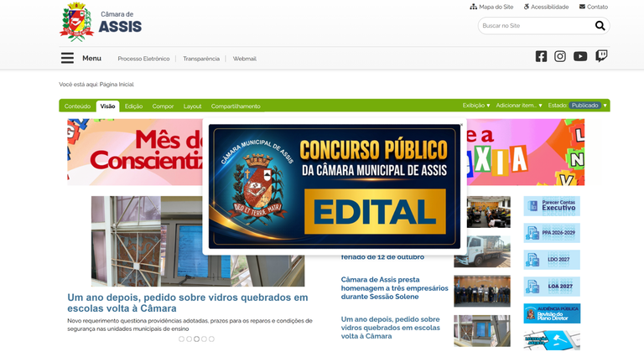Select the third carousel dot

click(196, 339)
